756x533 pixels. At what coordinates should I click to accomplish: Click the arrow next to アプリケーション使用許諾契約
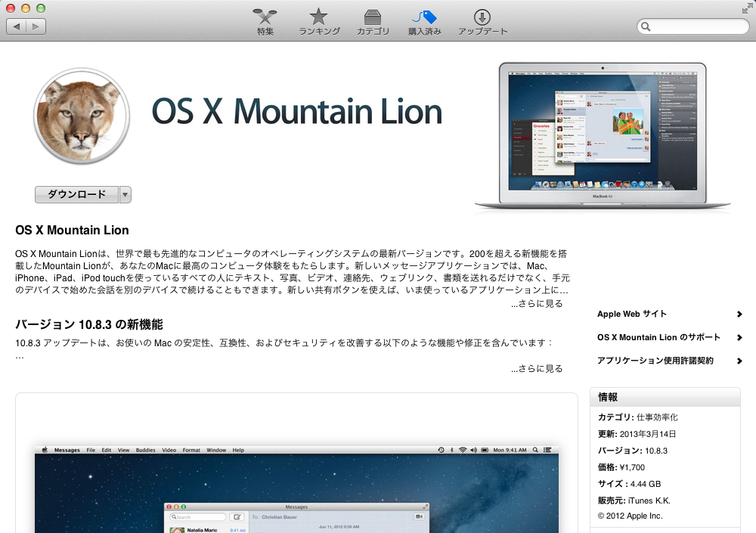739,361
